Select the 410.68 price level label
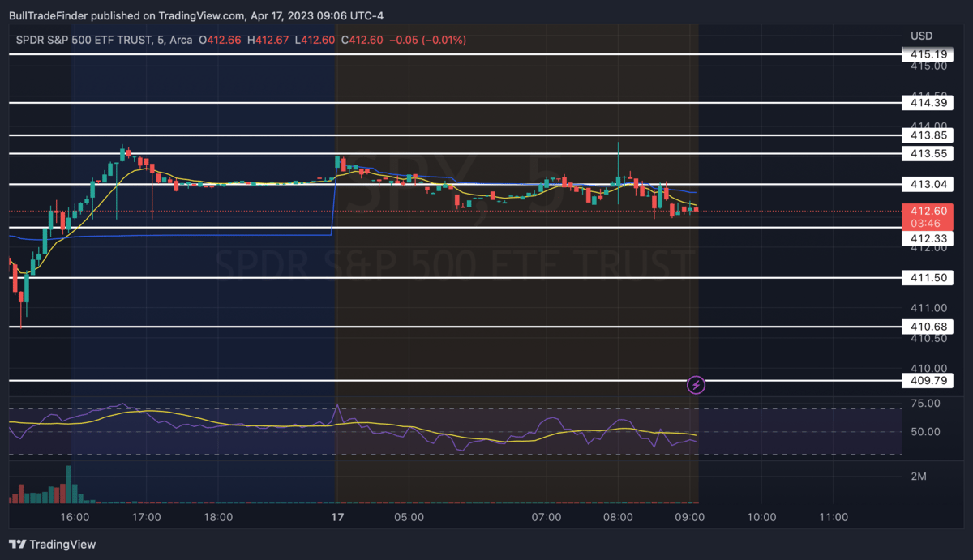Image resolution: width=973 pixels, height=560 pixels. click(x=929, y=327)
